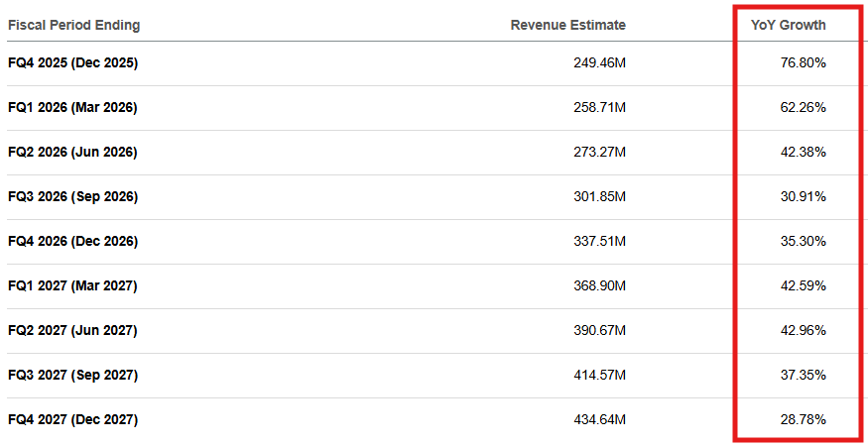868x446 pixels.
Task: Select the FQ1 2026 (Mar 2026) row label
Action: (72, 108)
